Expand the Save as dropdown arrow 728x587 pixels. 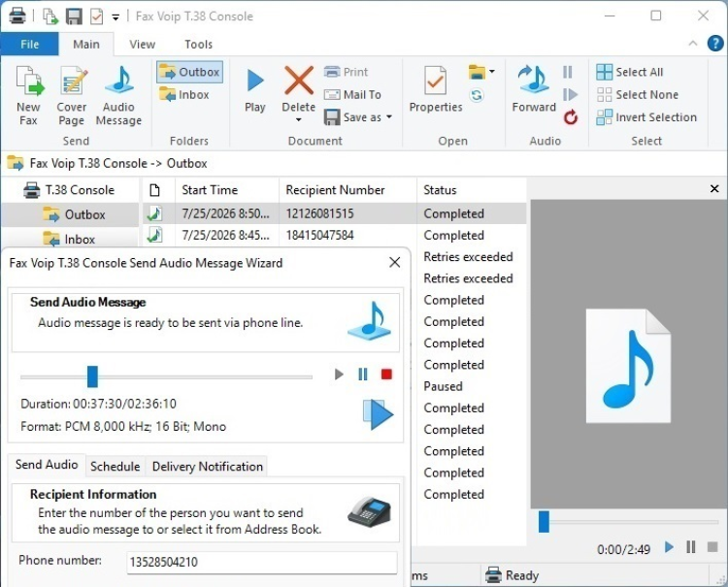(x=389, y=117)
